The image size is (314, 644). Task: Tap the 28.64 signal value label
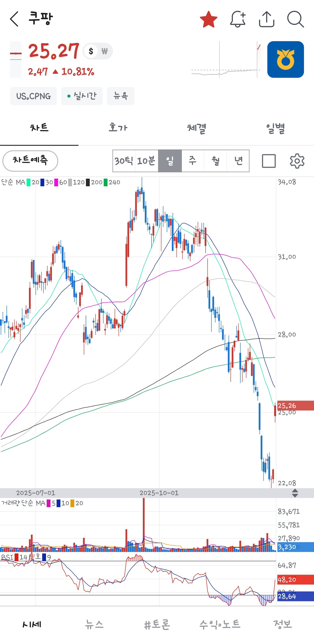pyautogui.click(x=295, y=596)
